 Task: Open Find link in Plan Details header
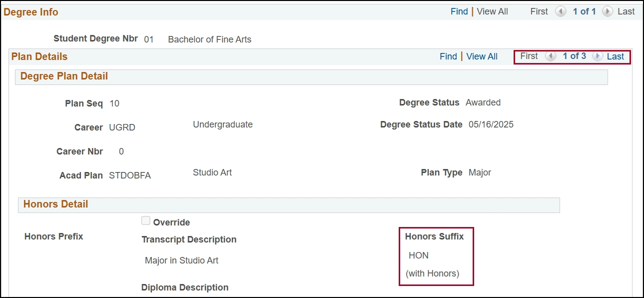pos(448,56)
